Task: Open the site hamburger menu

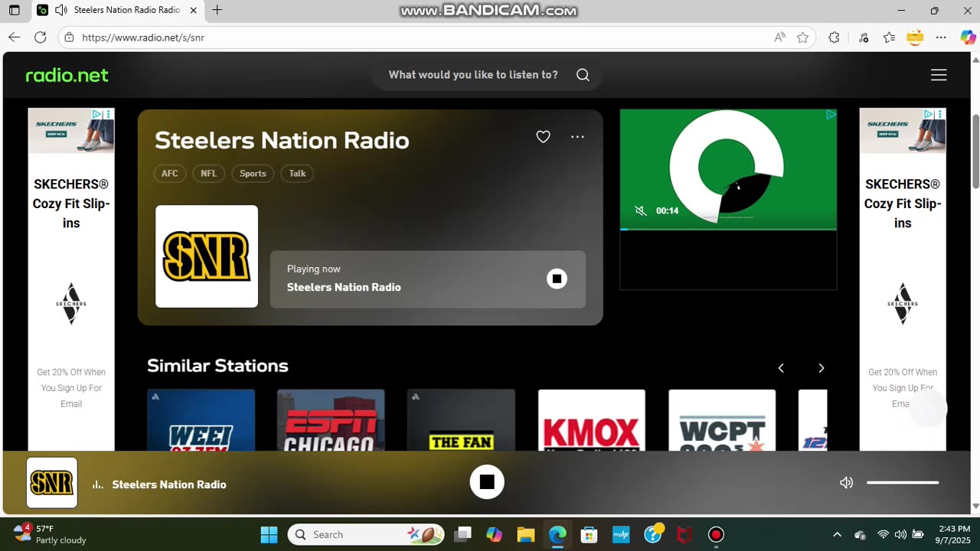Action: [939, 75]
